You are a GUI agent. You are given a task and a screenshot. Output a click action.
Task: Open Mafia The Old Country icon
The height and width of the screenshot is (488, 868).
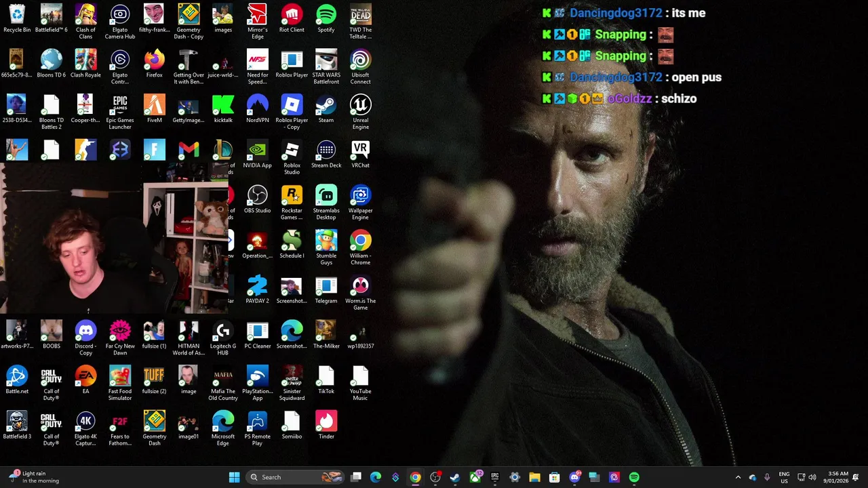[x=223, y=384]
